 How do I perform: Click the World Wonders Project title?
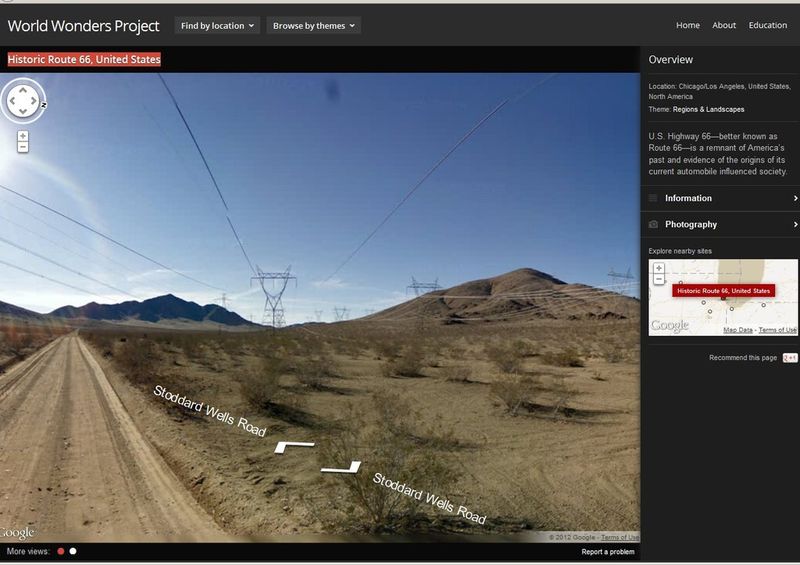(84, 26)
